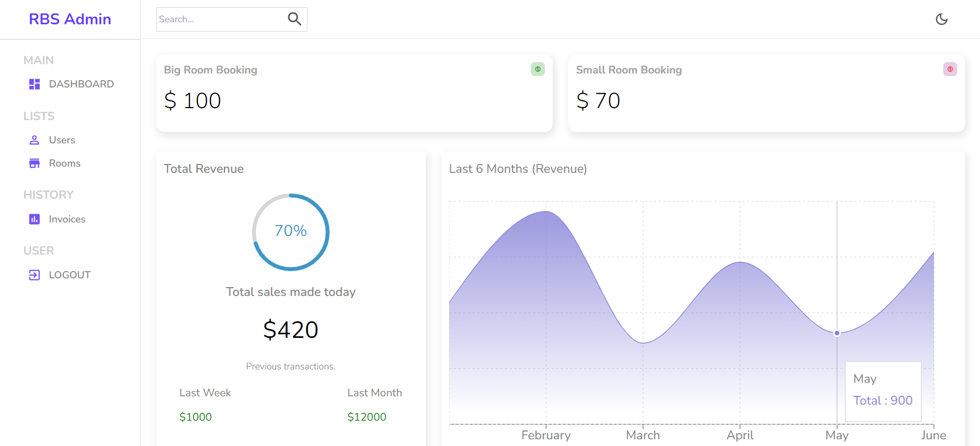Click the Users person icon

[35, 140]
